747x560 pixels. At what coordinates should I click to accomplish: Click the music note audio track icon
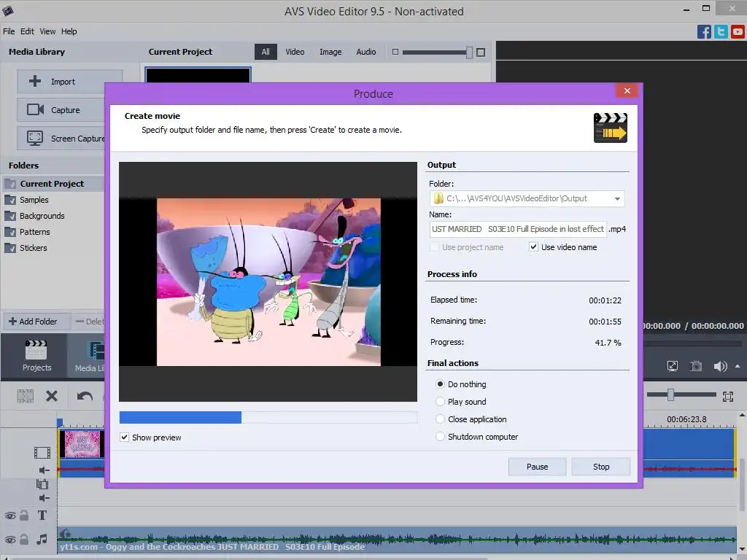(x=42, y=539)
